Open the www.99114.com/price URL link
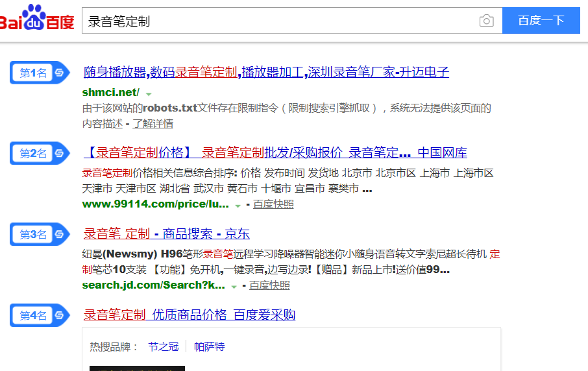 click(x=155, y=204)
